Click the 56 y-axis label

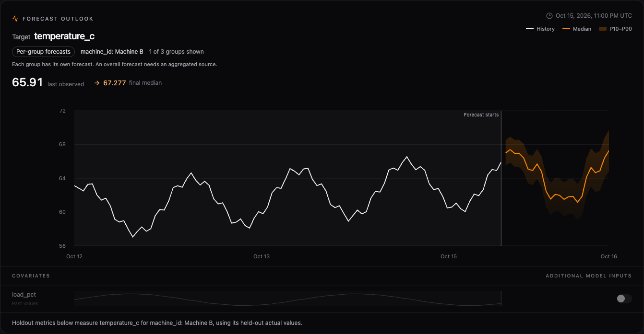62,246
